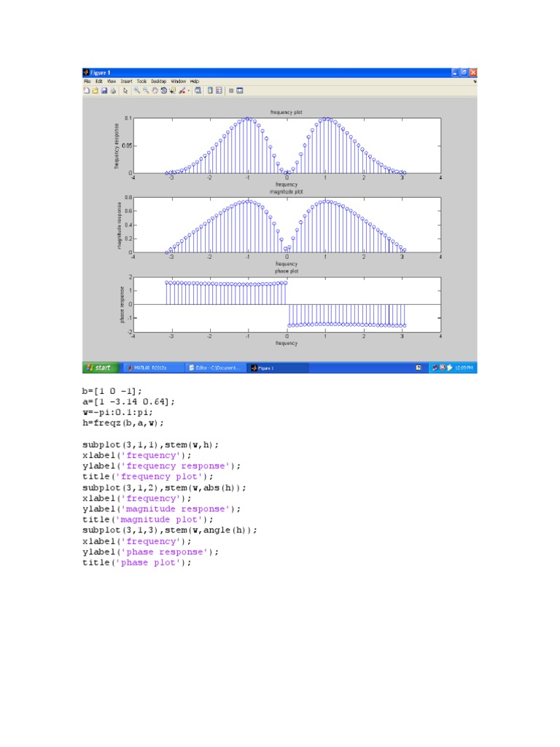Close the Figure 1 window
The image size is (560, 747).
472,72
